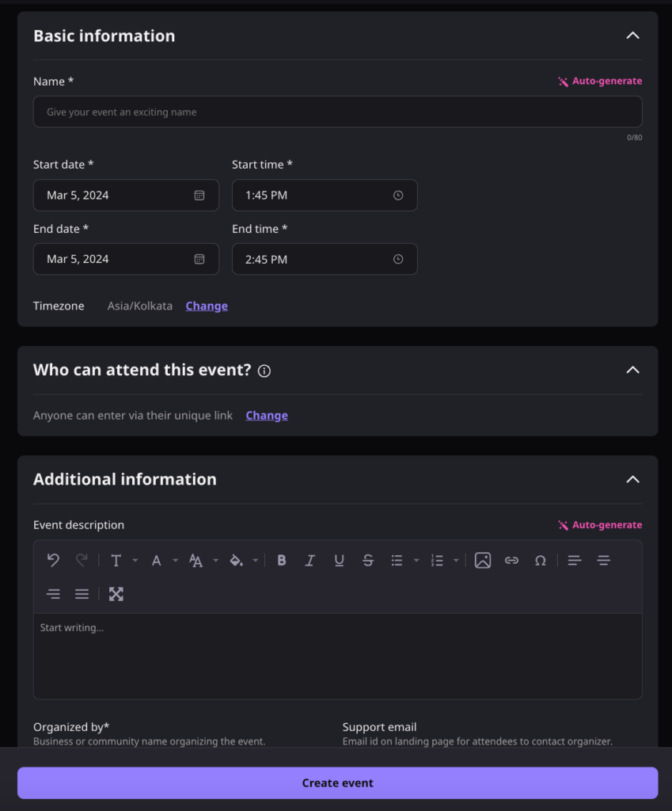Apply strikethrough formatting

[368, 560]
